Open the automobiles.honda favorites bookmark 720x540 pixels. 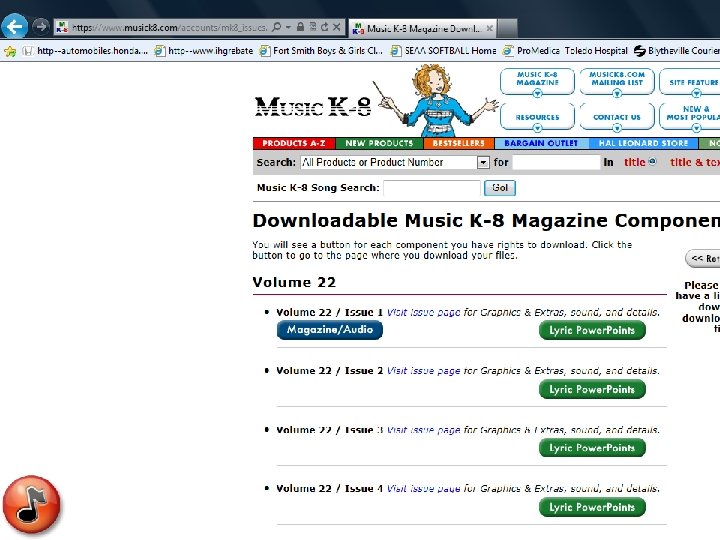[x=85, y=51]
